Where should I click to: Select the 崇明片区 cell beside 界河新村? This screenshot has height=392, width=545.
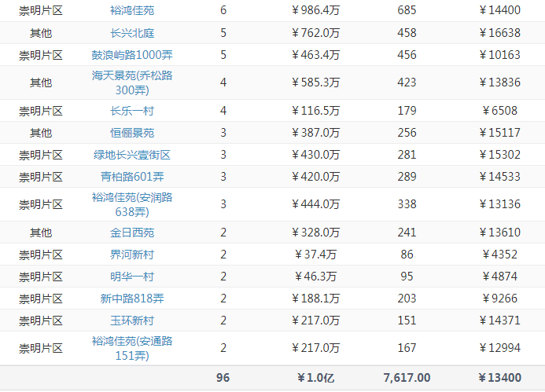[41, 255]
